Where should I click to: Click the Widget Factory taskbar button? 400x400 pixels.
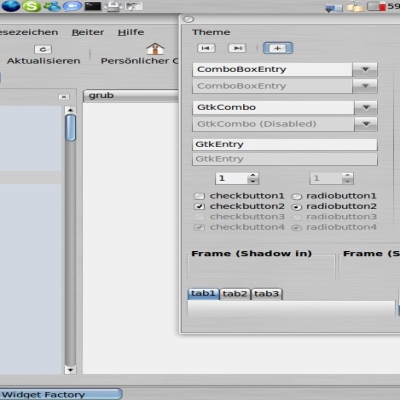60,394
